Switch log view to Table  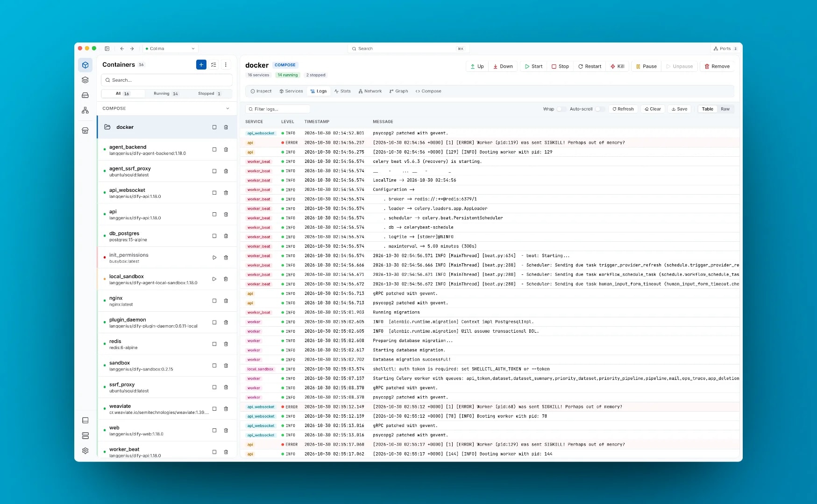[x=707, y=109]
